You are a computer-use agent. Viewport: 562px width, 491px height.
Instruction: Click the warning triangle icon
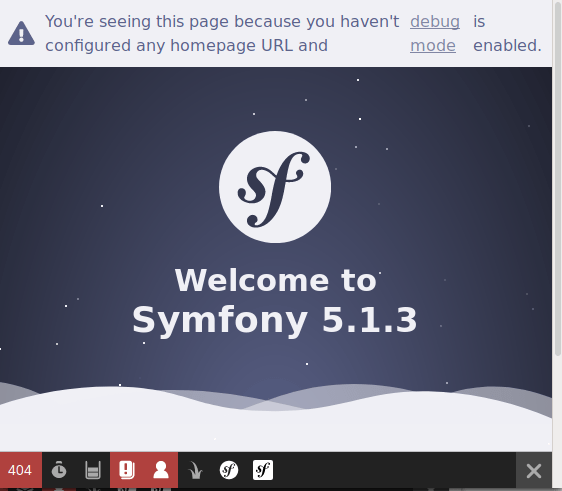coord(22,33)
